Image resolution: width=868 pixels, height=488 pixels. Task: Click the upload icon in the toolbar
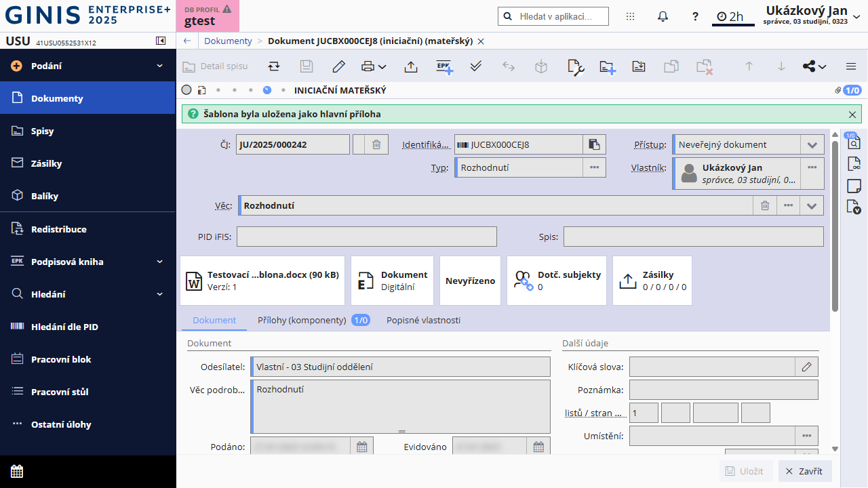410,66
